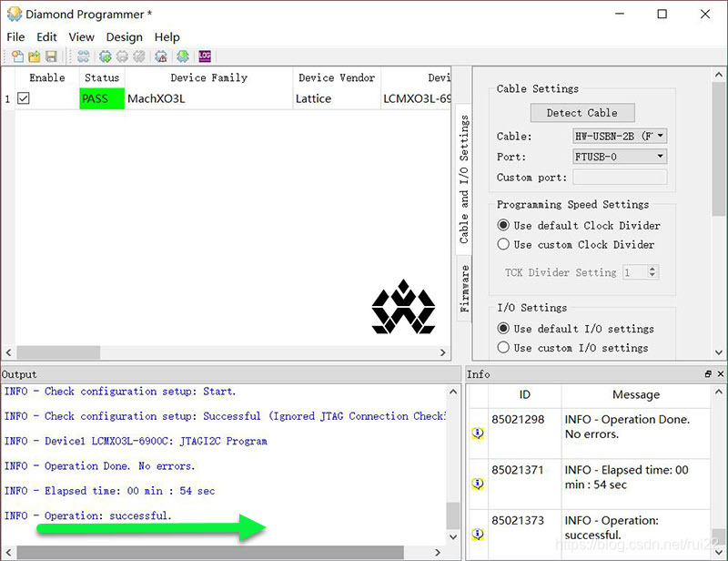Switch to the Firmware side tab
The image size is (728, 561).
click(464, 289)
